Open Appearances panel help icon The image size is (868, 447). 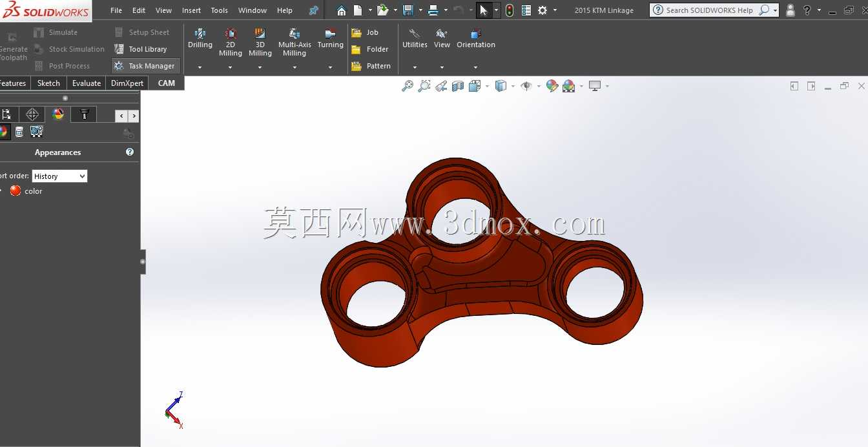coord(130,152)
